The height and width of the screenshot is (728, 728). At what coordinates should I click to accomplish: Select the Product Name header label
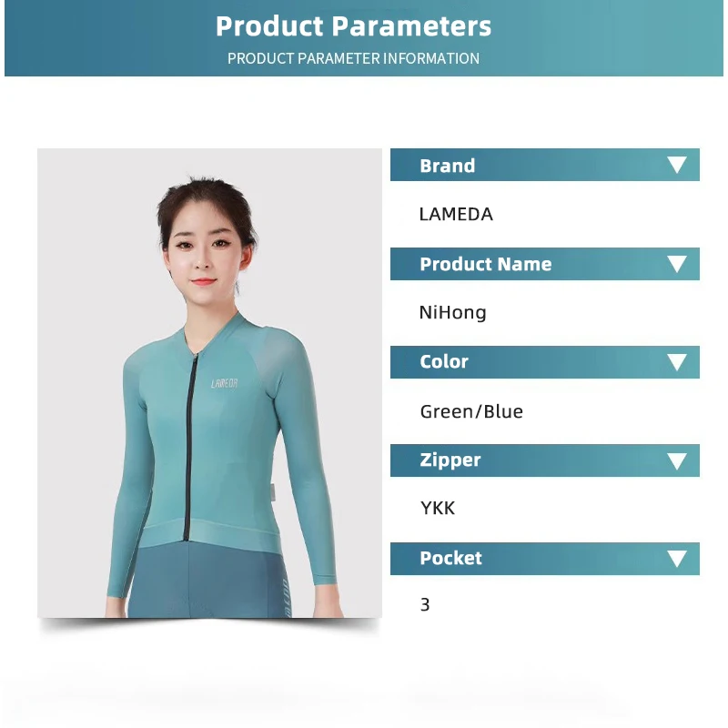(486, 264)
